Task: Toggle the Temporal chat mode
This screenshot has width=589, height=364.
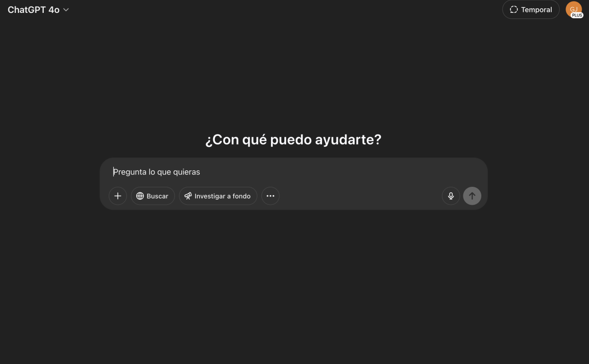Action: [x=531, y=10]
